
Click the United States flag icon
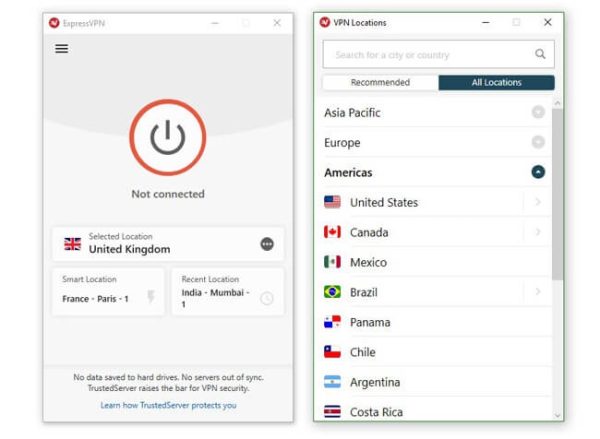332,202
